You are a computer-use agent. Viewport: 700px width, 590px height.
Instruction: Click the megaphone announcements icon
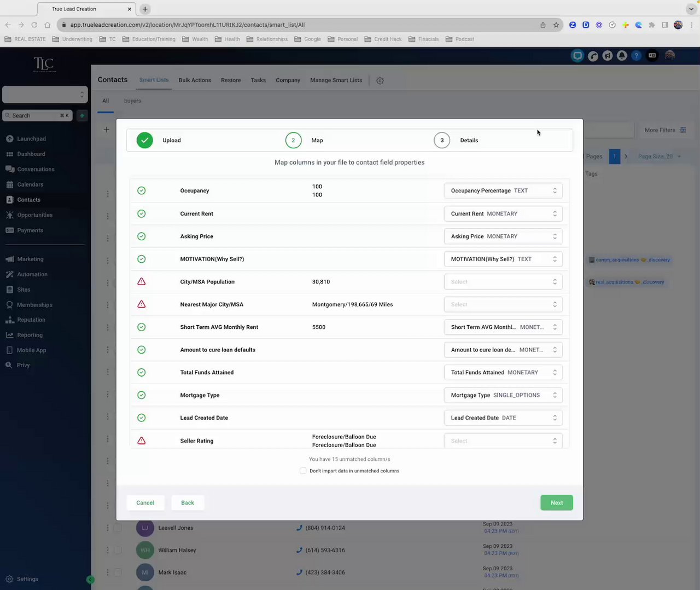(x=608, y=56)
